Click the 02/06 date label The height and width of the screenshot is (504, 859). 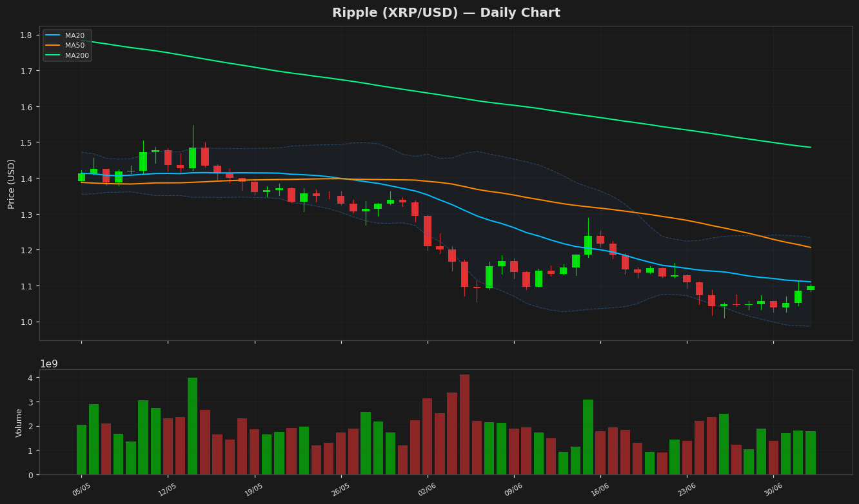427,490
